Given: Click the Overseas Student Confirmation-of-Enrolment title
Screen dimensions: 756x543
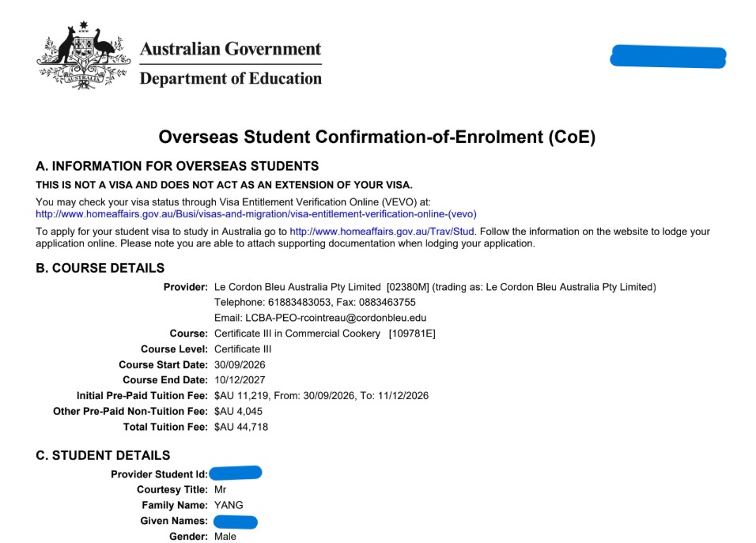Looking at the screenshot, I should pos(377,137).
